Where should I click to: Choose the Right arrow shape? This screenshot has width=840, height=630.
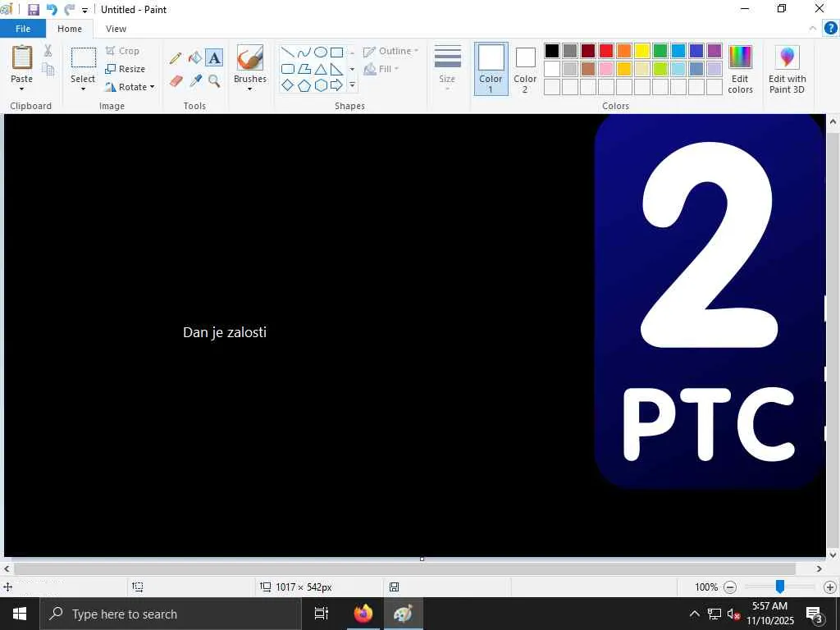pyautogui.click(x=336, y=85)
